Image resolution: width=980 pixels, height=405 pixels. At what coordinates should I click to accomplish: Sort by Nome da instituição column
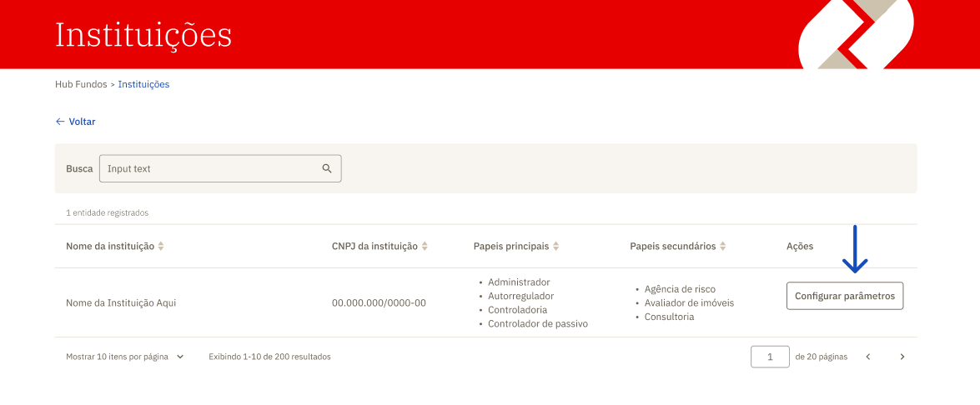[x=161, y=247]
